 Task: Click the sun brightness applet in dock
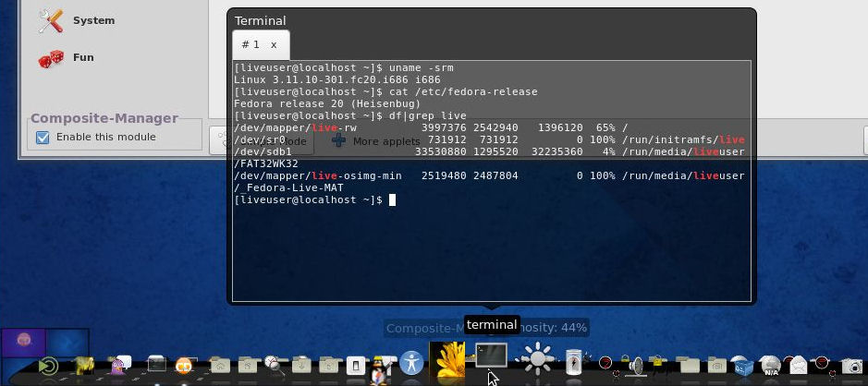coord(537,358)
